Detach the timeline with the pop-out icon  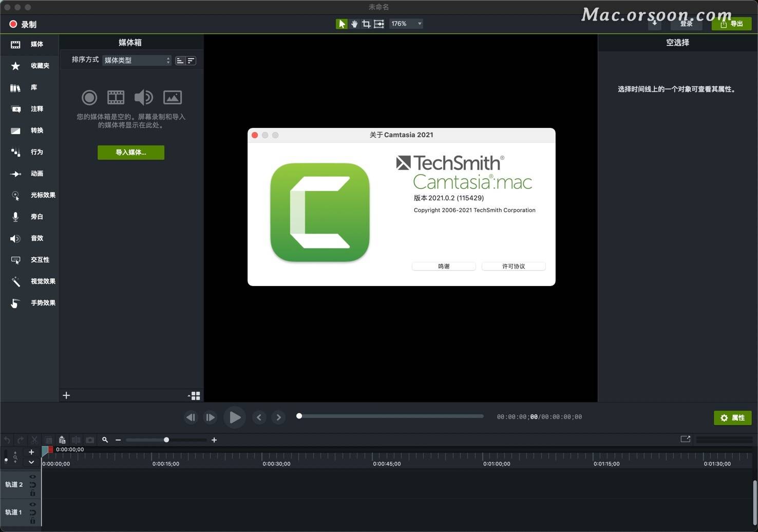pyautogui.click(x=686, y=439)
